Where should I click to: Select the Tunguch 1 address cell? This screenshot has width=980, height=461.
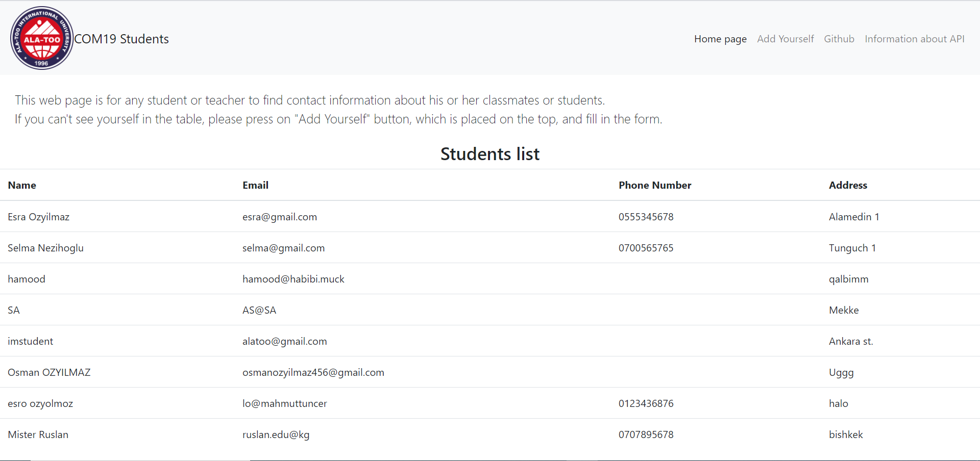(x=852, y=248)
